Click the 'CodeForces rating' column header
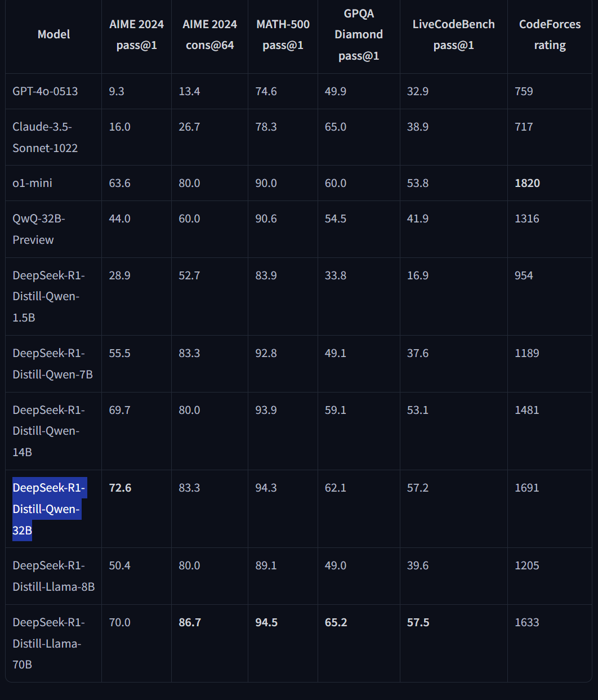This screenshot has height=700, width=598. (550, 34)
